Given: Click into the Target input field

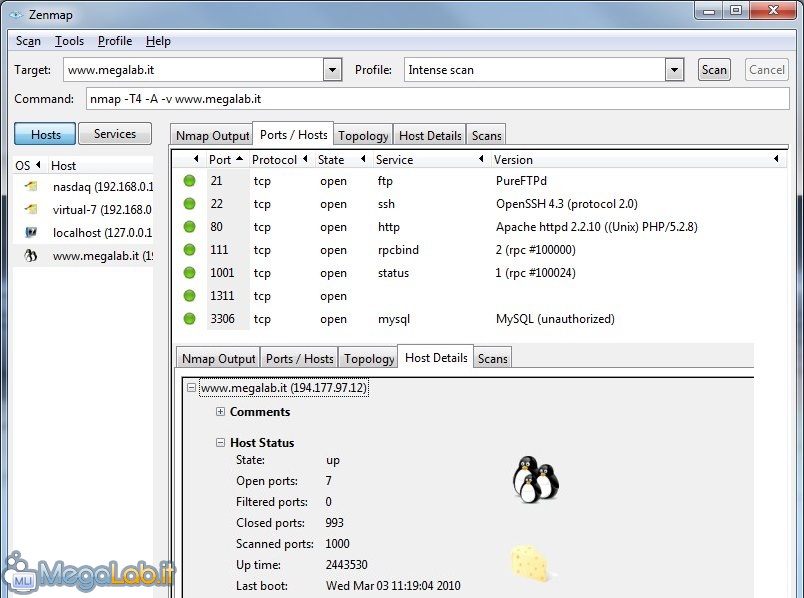Looking at the screenshot, I should pos(194,70).
